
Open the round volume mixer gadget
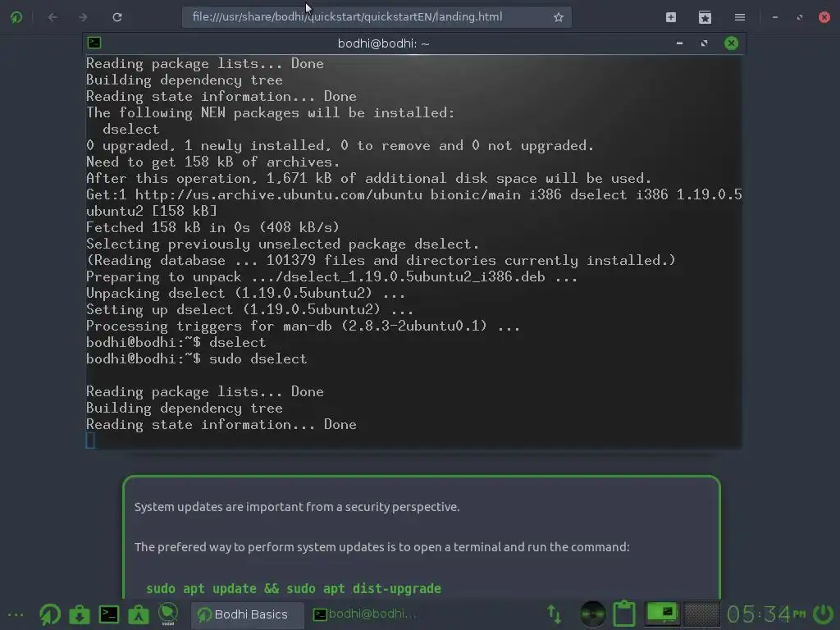592,614
